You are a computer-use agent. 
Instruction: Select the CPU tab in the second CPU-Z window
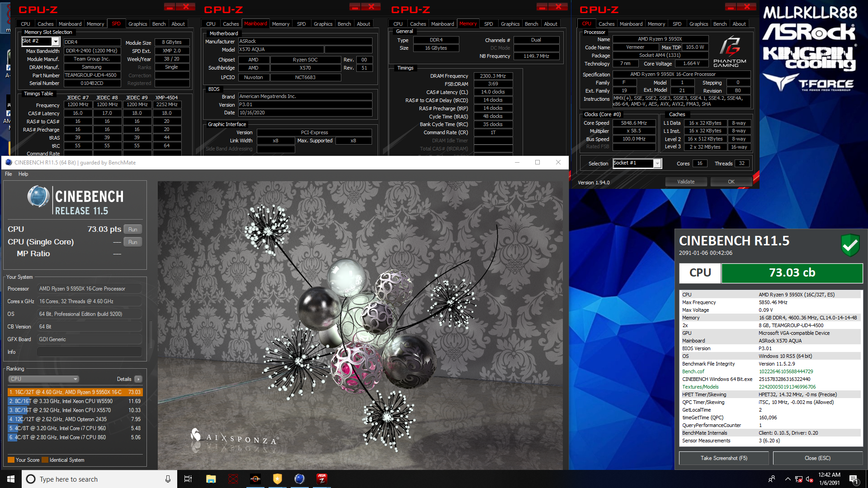point(211,24)
